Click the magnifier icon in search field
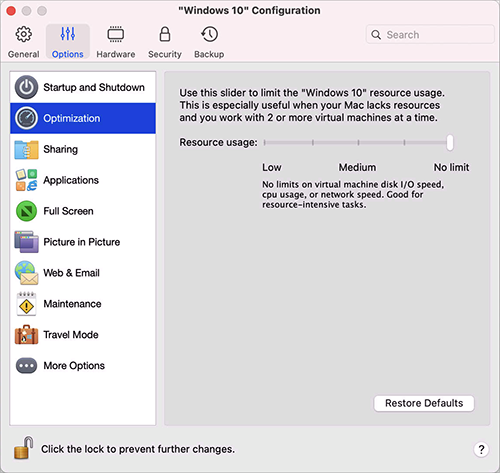Viewport: 500px width, 473px height. click(x=376, y=35)
